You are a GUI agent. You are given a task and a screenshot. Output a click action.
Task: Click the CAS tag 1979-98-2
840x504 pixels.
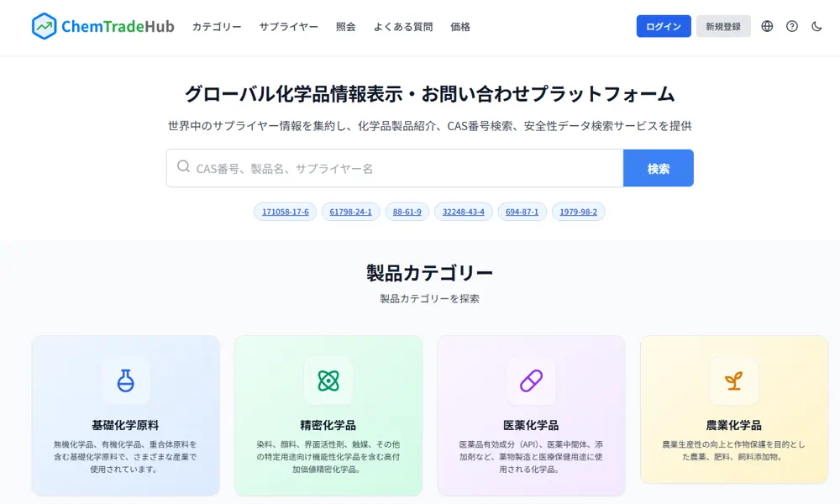pyautogui.click(x=578, y=212)
